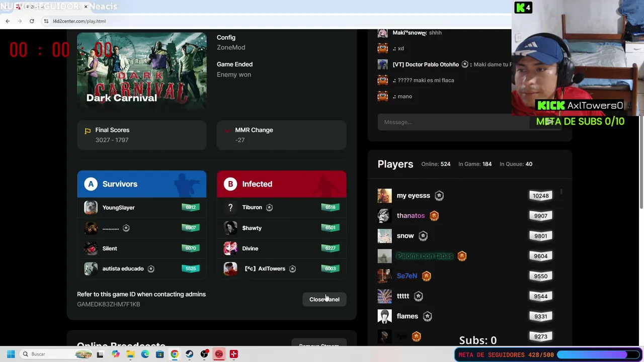644x362 pixels.
Task: Click the orange rank badge beside thanatos
Action: [x=434, y=216]
